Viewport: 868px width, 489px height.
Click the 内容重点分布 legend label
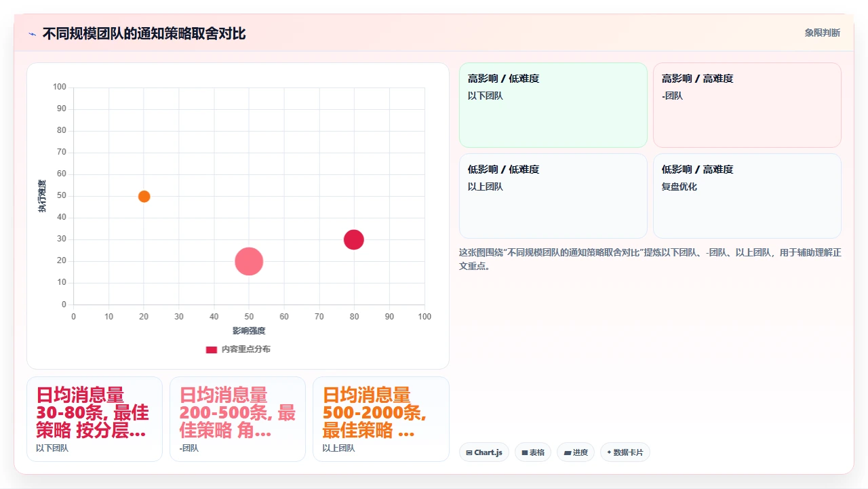pos(245,349)
